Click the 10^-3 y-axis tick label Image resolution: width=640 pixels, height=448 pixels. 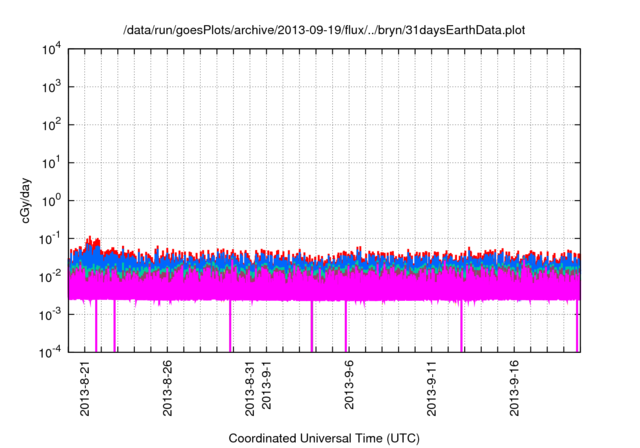point(50,315)
